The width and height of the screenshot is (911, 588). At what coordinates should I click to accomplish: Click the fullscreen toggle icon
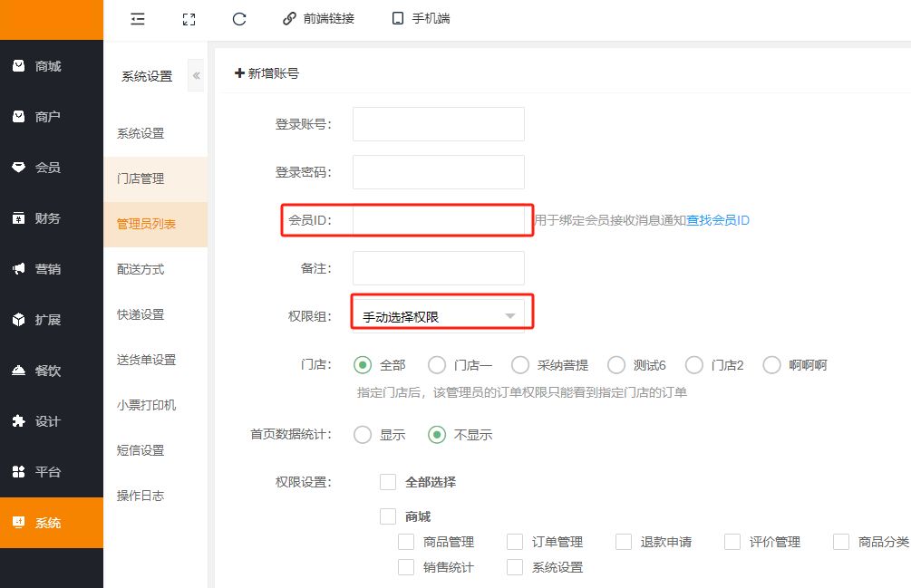tap(189, 18)
